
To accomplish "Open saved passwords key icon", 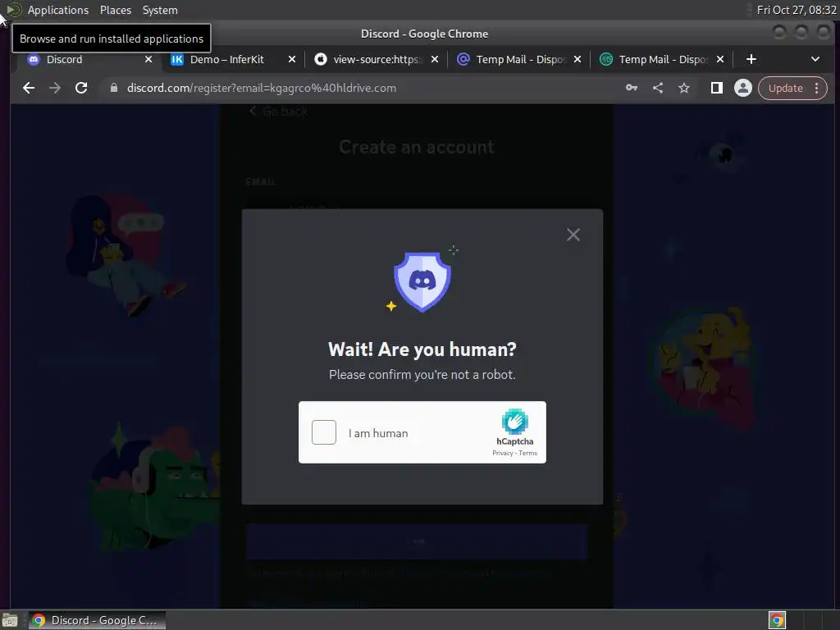I will click(x=632, y=88).
